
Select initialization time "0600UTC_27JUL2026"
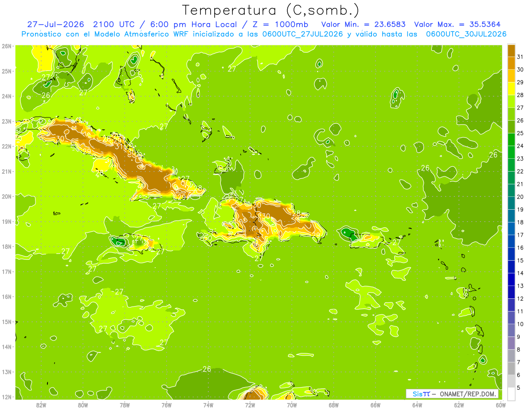(x=302, y=34)
